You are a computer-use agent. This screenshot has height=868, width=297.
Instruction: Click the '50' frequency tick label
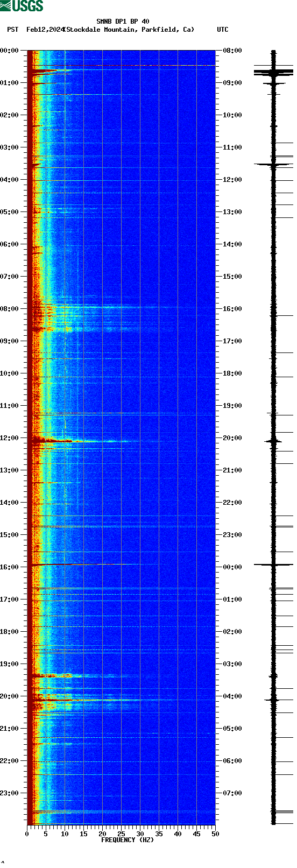(x=215, y=835)
